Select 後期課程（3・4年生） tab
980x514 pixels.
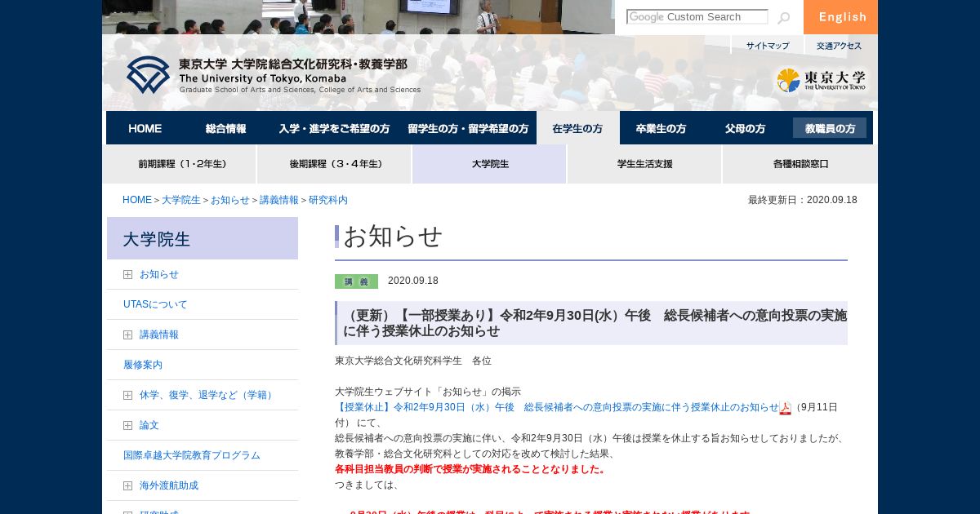(334, 164)
